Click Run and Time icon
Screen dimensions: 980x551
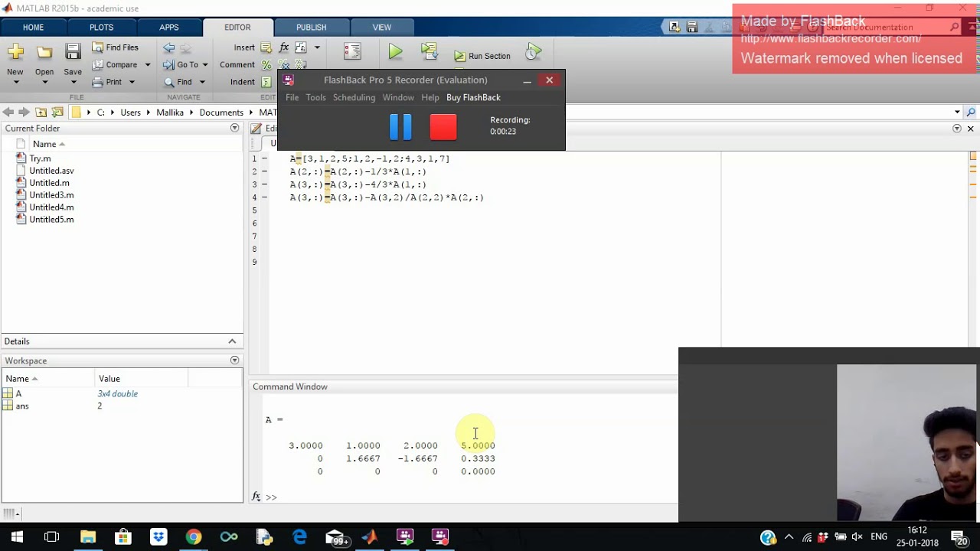pyautogui.click(x=534, y=51)
